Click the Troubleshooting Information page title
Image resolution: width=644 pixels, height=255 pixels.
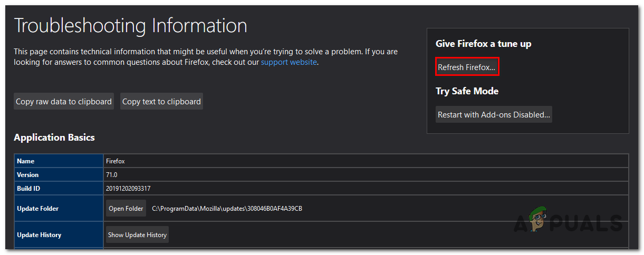[130, 25]
